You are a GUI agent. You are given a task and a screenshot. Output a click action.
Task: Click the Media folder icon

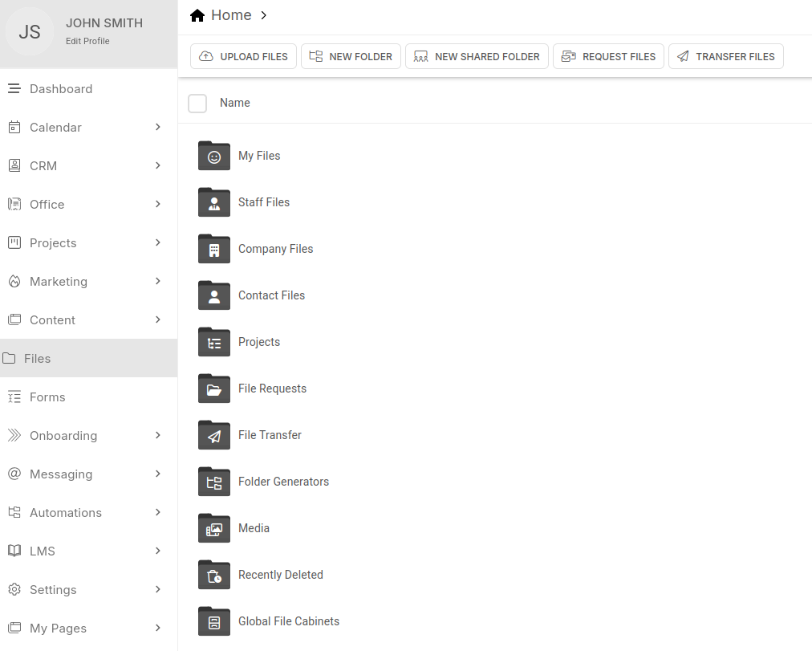click(x=213, y=529)
